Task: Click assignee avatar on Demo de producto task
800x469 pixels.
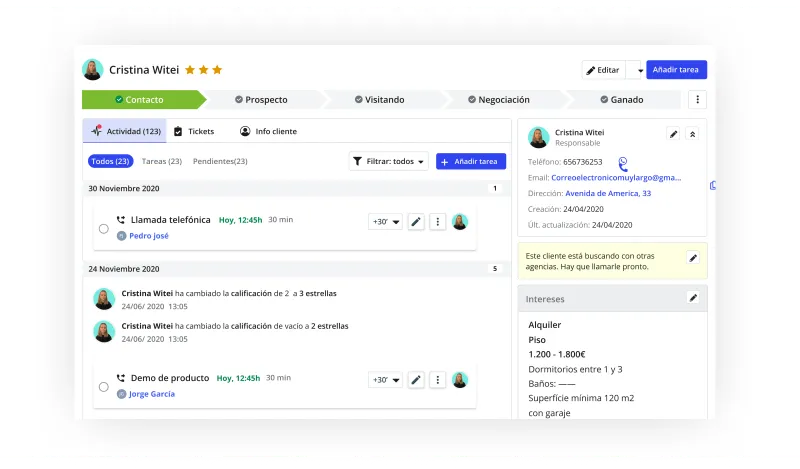Action: 460,380
